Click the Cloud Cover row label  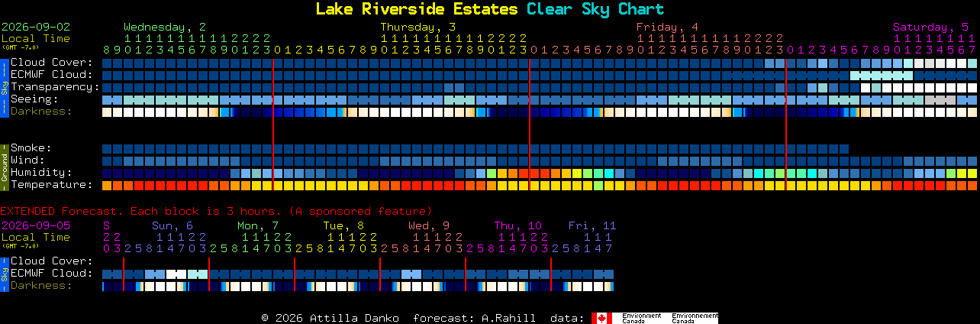(51, 63)
